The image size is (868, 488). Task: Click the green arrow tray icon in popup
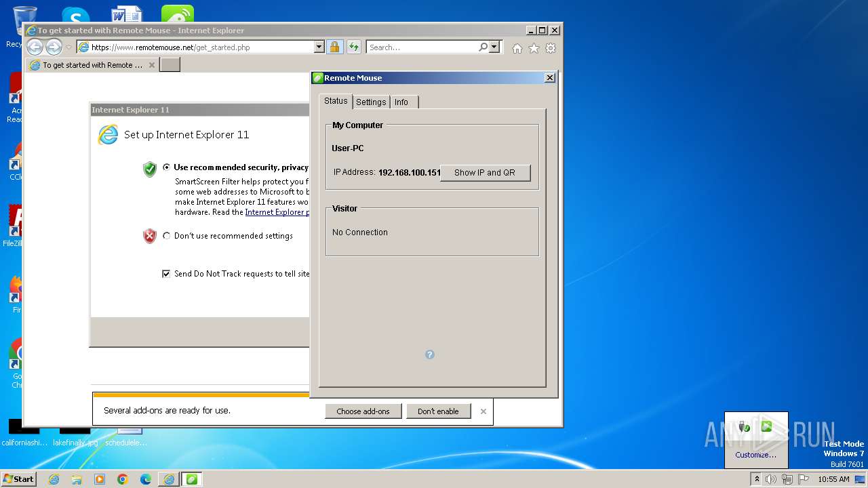coord(767,426)
